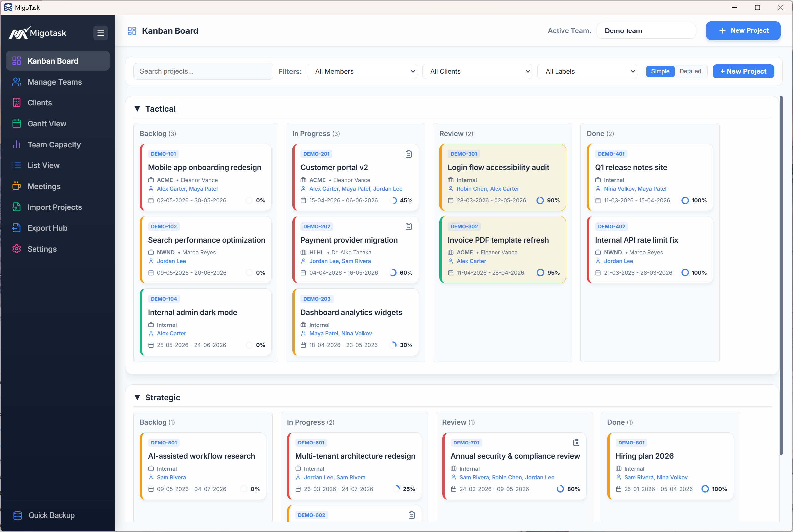Screen dimensions: 793x532
Task: Click the Migotask logo in sidebar
Action: (37, 33)
